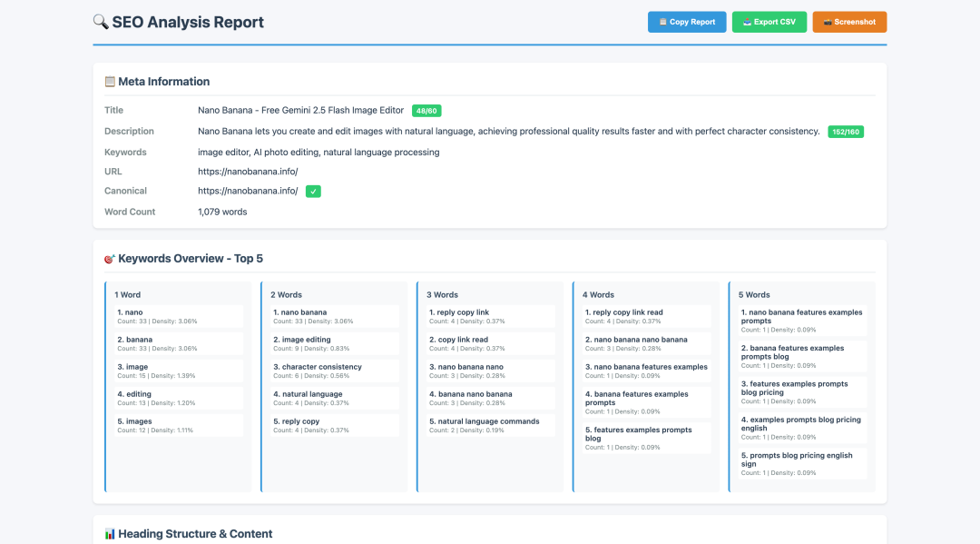Select keyword '5. features examples prompts blog'
Image resolution: width=980 pixels, height=544 pixels.
pyautogui.click(x=646, y=439)
